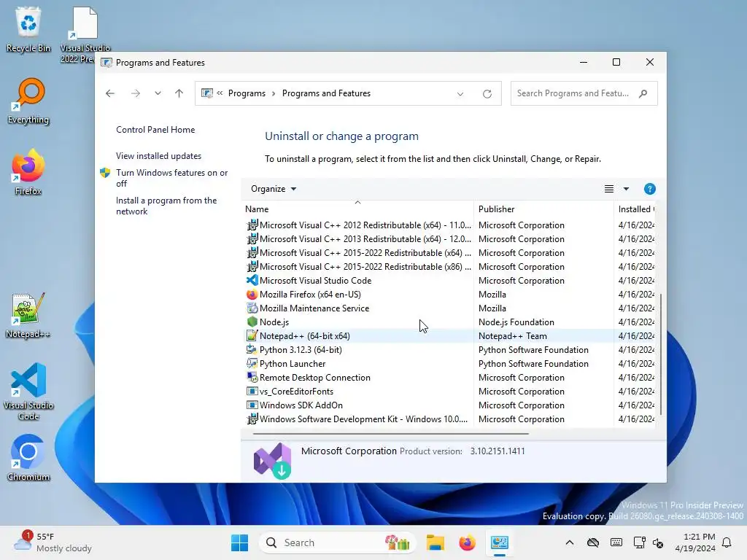Open the Organize dropdown menu
This screenshot has width=747, height=560.
click(x=274, y=189)
